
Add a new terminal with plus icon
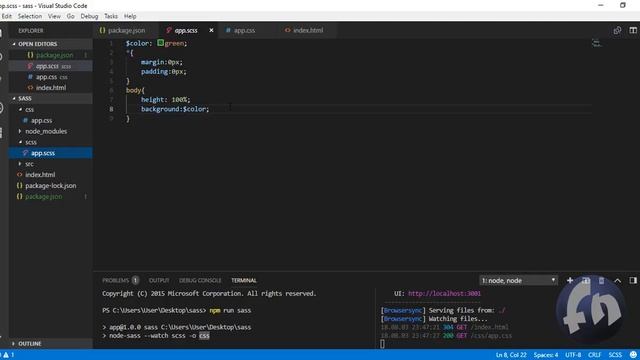[x=570, y=280]
